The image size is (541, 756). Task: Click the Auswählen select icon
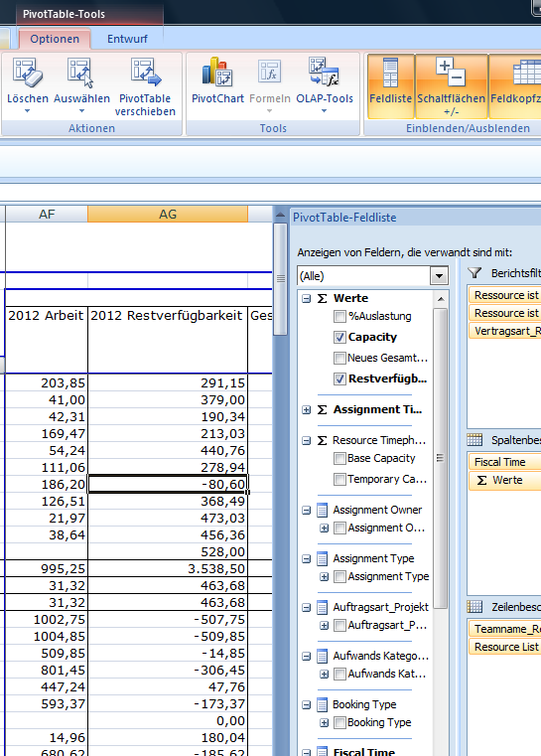click(x=80, y=73)
